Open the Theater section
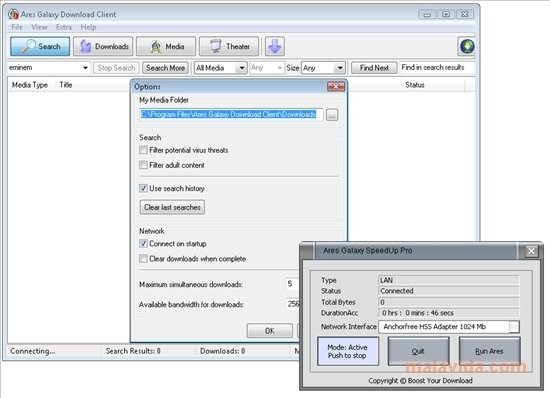This screenshot has height=398, width=550. (229, 46)
